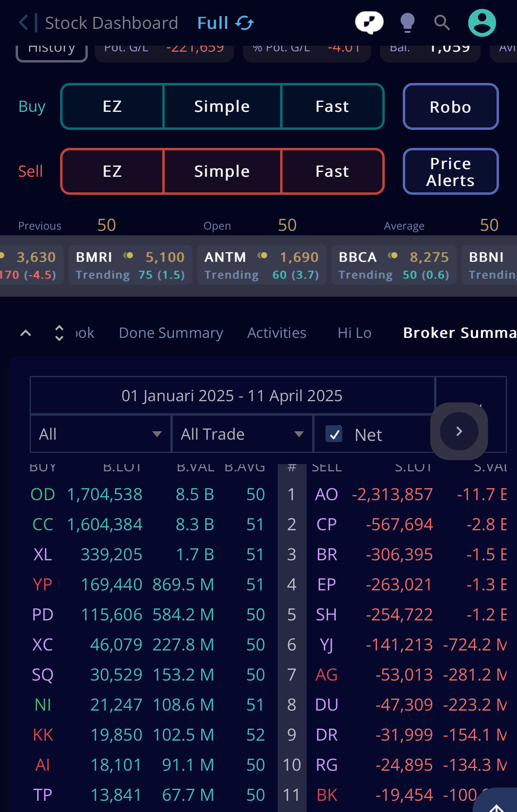Screen dimensions: 517x812
Task: Tap the BBCA trending ticker card
Action: pos(394,265)
